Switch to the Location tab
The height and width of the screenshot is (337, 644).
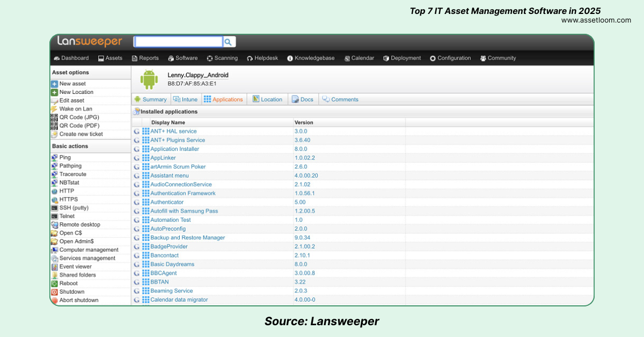click(267, 99)
